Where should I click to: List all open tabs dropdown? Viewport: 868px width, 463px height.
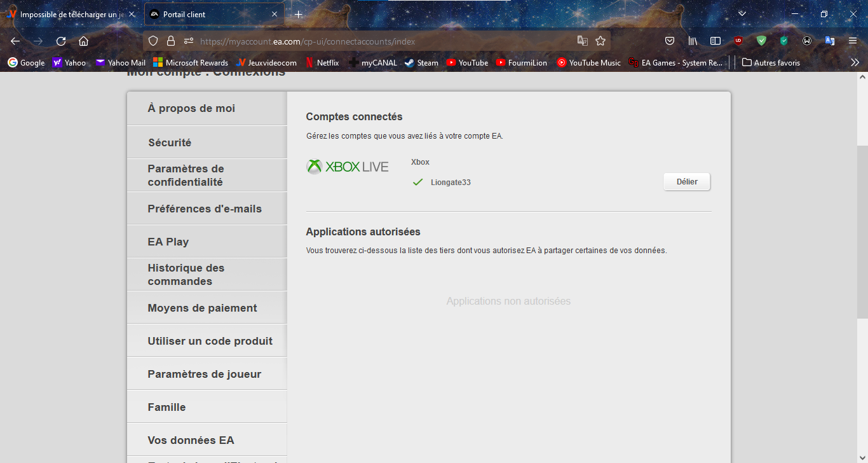tap(742, 14)
